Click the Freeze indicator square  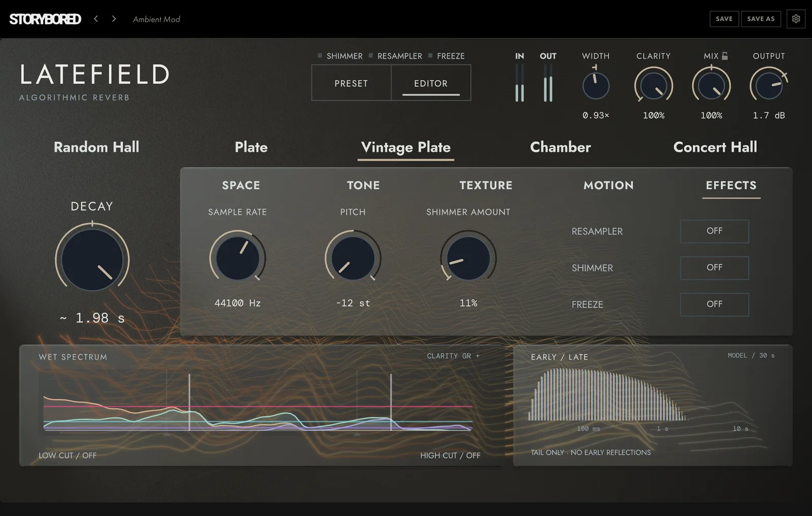pos(430,55)
